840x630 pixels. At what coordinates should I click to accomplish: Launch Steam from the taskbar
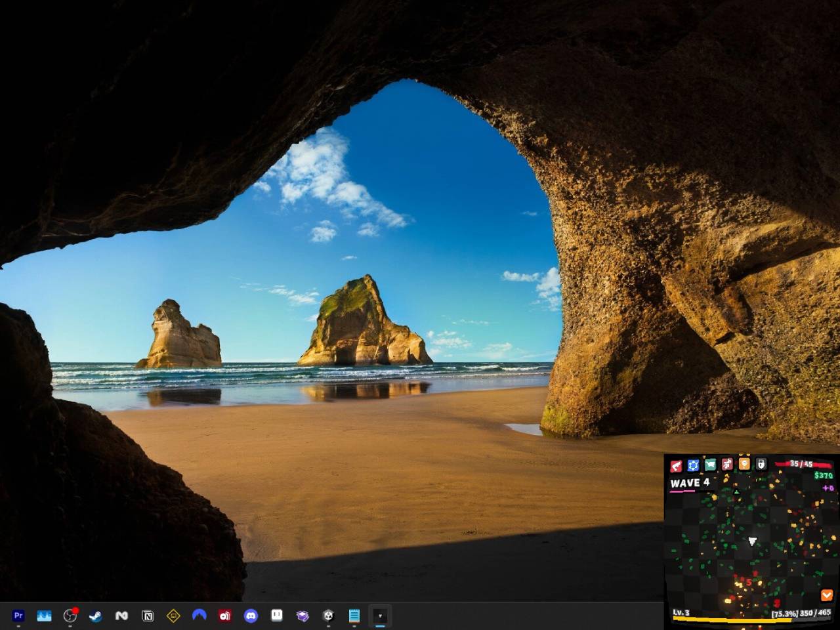coord(96,616)
